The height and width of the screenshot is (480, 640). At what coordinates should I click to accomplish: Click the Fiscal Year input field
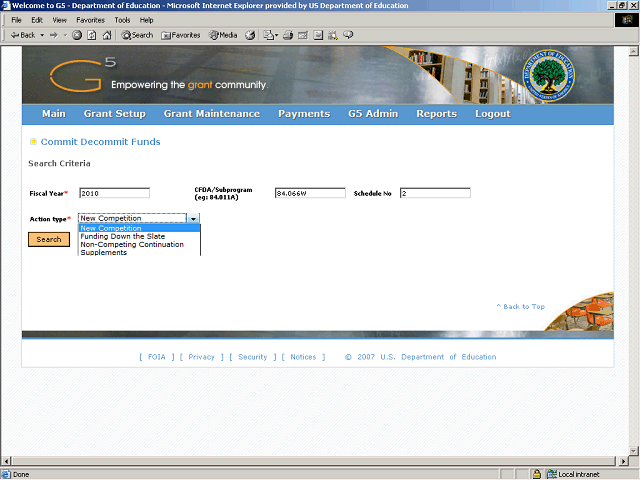115,193
